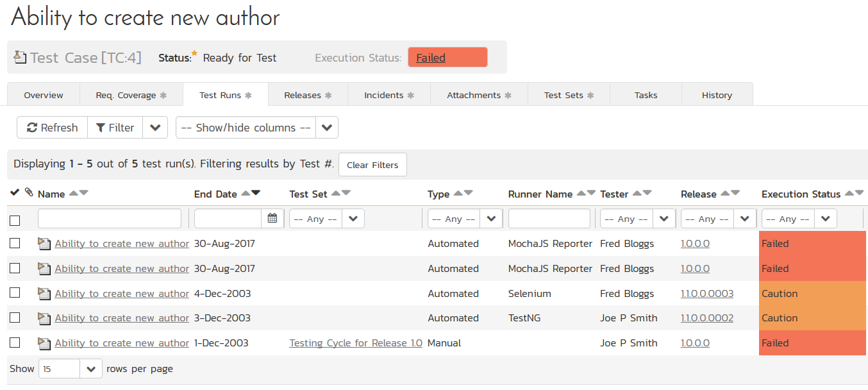Click the test run icon beside the Selenium row

pos(44,294)
